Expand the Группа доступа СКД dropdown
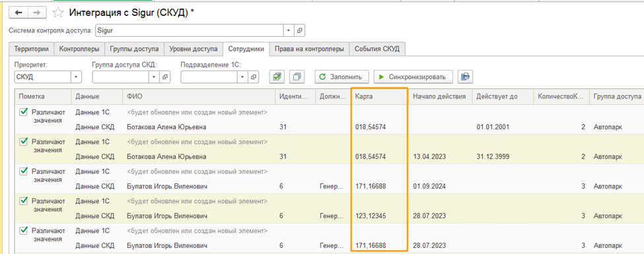The image size is (644, 254). (x=154, y=77)
